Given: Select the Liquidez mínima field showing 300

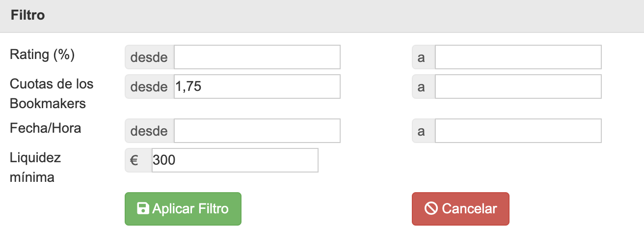Looking at the screenshot, I should point(235,160).
